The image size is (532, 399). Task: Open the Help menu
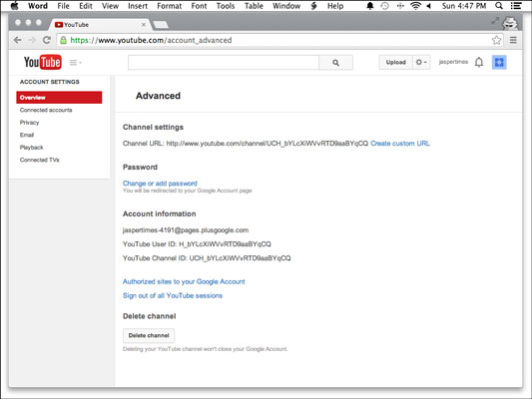(x=335, y=6)
